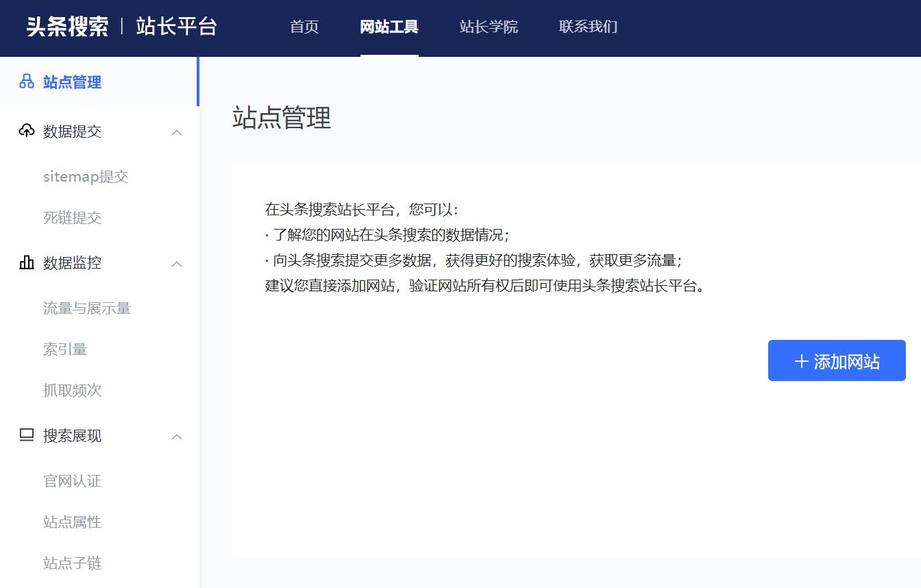Click the line starting 了解您的网站
921x588 pixels.
pos(387,235)
